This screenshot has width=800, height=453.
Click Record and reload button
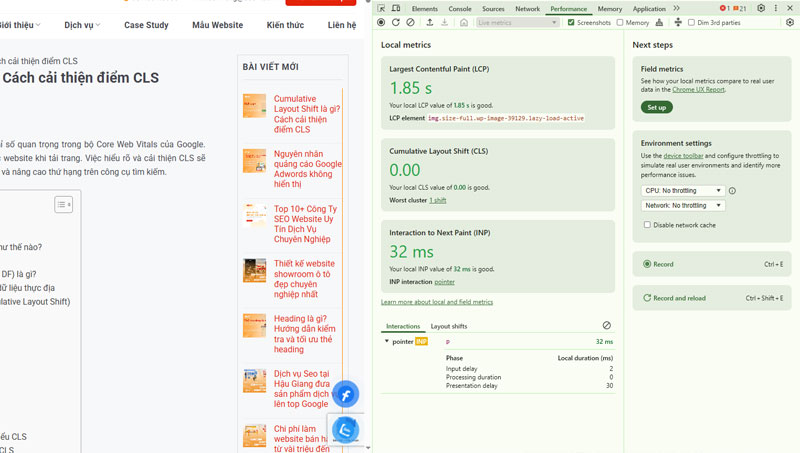(x=712, y=298)
